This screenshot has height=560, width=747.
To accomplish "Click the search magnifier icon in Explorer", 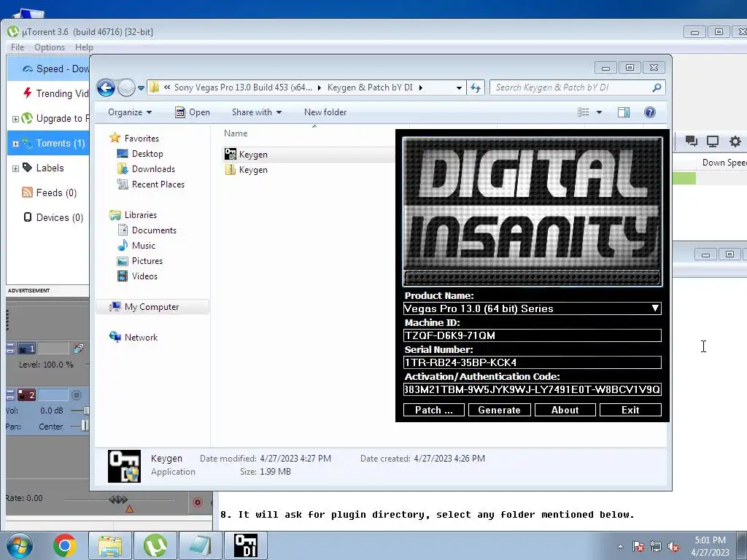I will 657,87.
